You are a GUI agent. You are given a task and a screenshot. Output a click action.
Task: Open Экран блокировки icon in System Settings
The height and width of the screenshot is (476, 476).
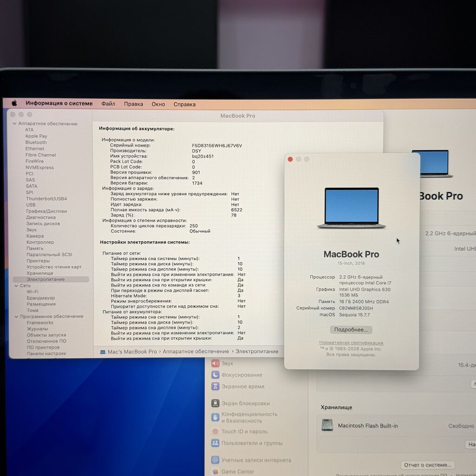(x=215, y=403)
